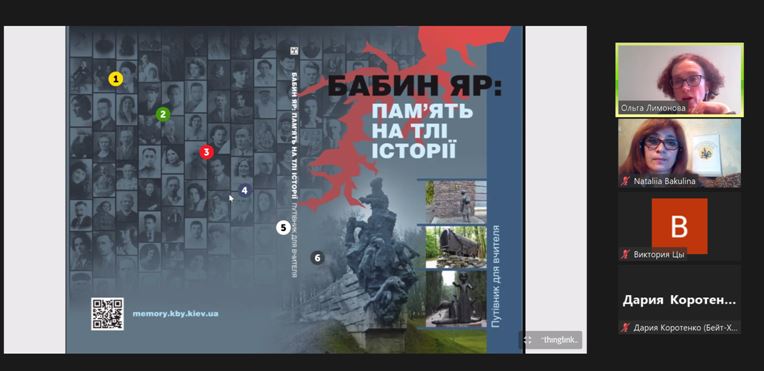Click the white hotspot marker number 5

[283, 227]
